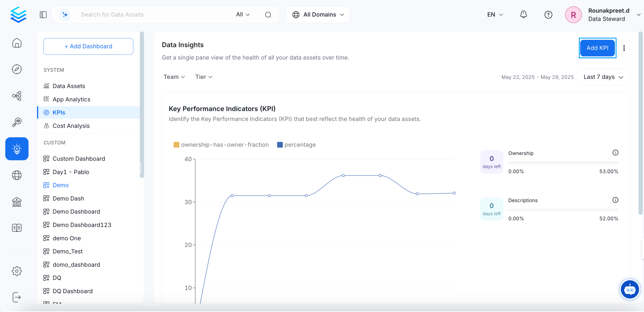Image resolution: width=644 pixels, height=312 pixels.
Task: Select Cost Analysis in system menu
Action: click(71, 126)
